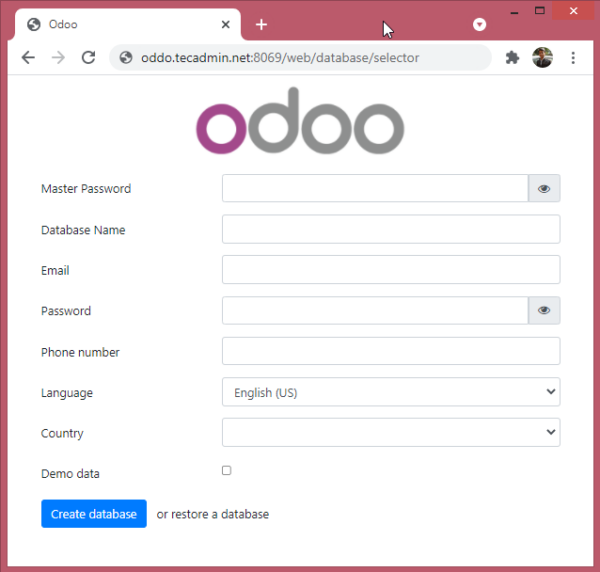Click the browser back arrow
This screenshot has height=572, width=600.
pos(28,58)
